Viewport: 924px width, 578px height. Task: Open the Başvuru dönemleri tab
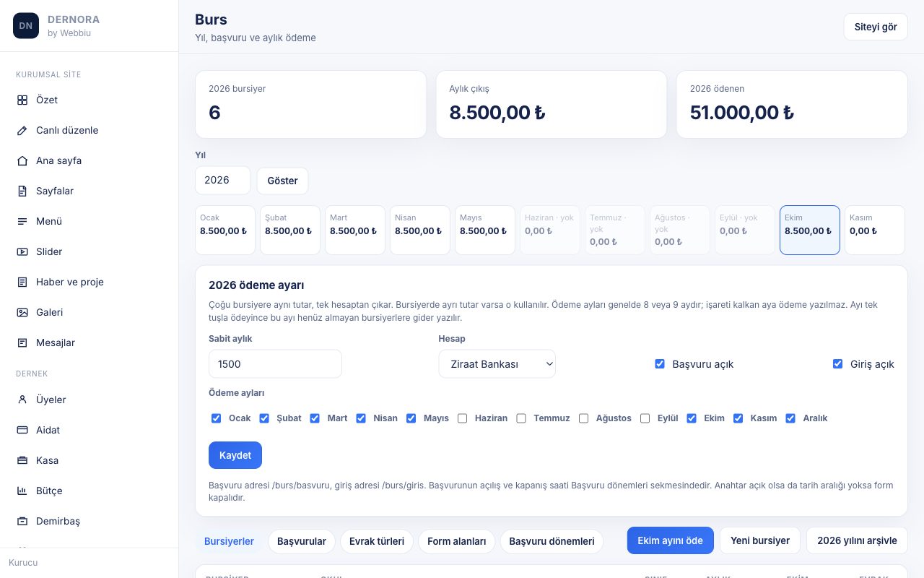[x=552, y=541]
